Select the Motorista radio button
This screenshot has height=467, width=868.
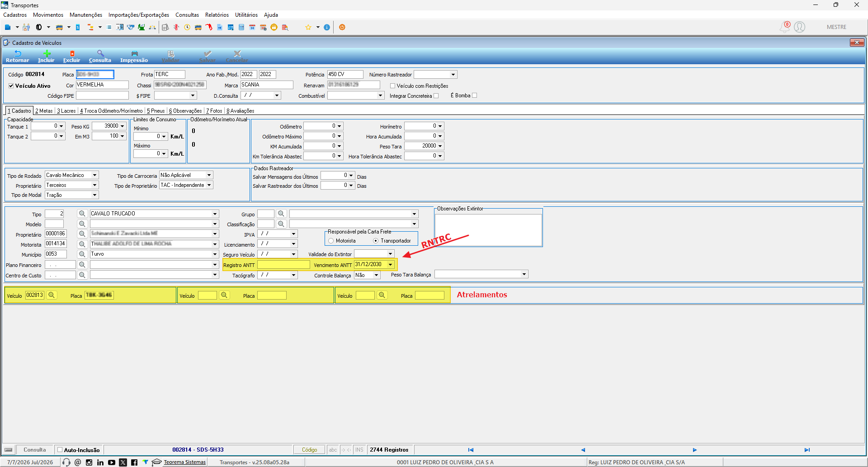pyautogui.click(x=331, y=241)
